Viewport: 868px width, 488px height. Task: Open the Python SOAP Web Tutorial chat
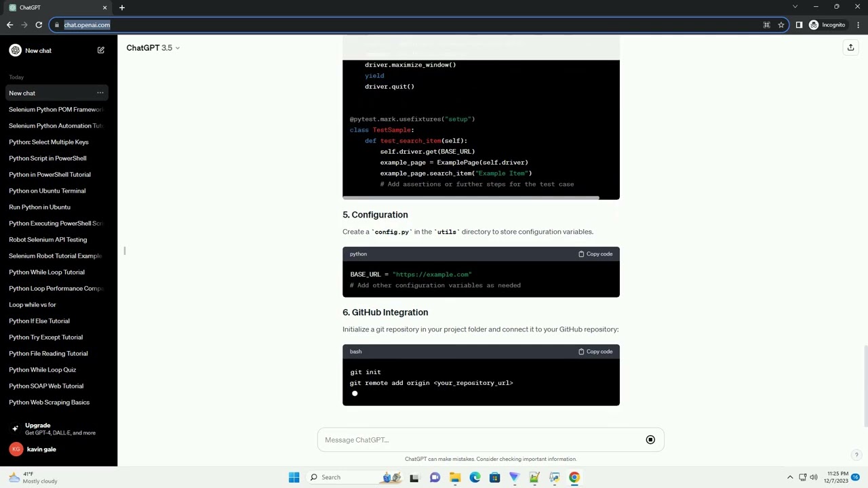[57, 386]
